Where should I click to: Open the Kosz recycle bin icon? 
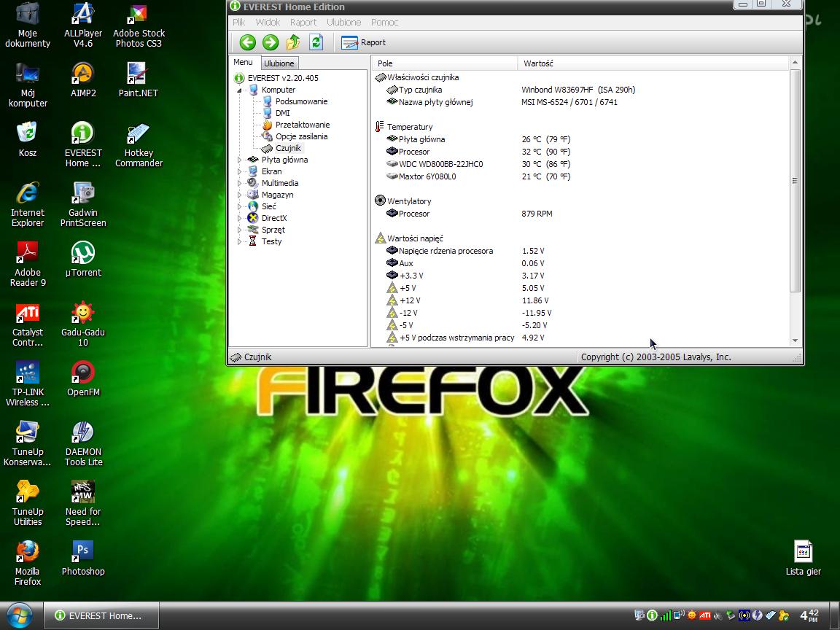tap(27, 139)
